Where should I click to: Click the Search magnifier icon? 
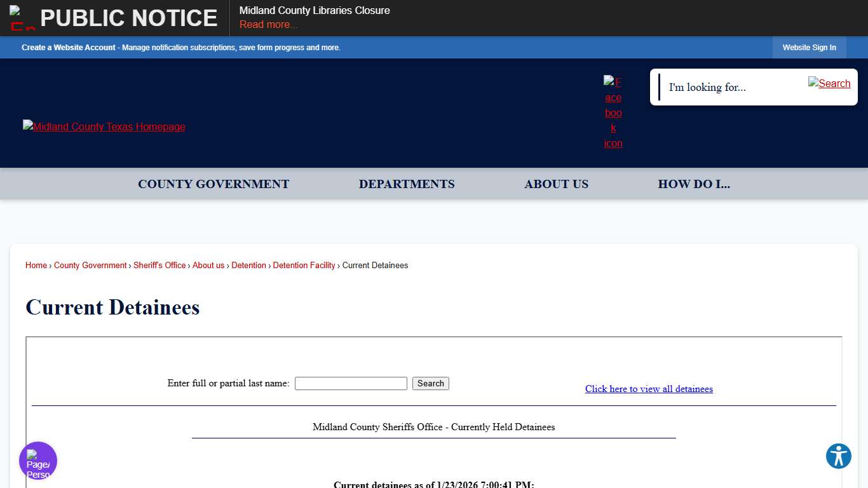pos(829,83)
